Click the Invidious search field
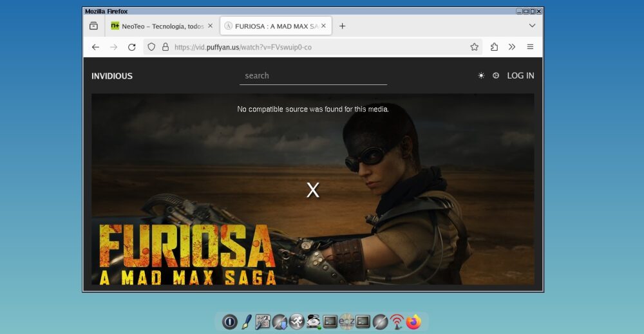Screen dimensions: 644x334 point(313,76)
